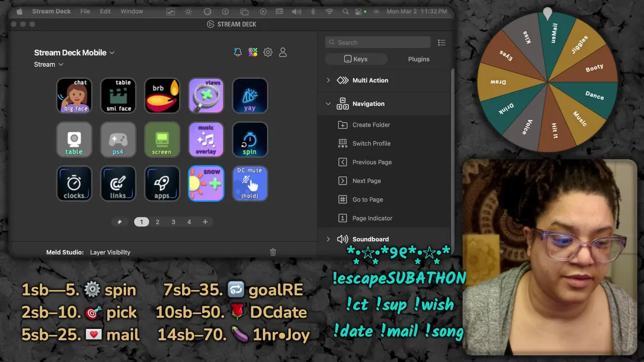
Task: Collapse the Navigation category
Action: [328, 104]
